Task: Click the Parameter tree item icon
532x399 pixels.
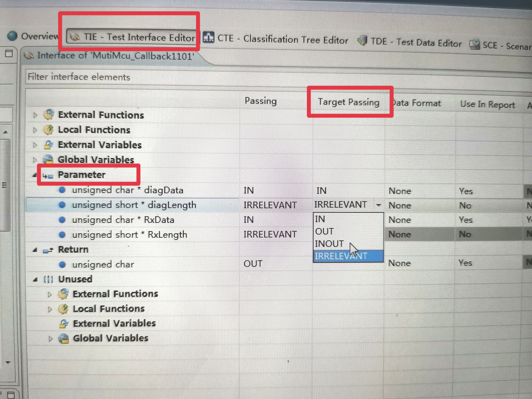Action: point(46,175)
